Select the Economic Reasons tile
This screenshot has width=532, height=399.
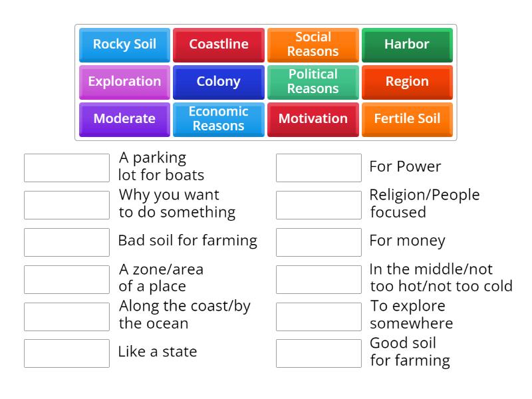(218, 119)
